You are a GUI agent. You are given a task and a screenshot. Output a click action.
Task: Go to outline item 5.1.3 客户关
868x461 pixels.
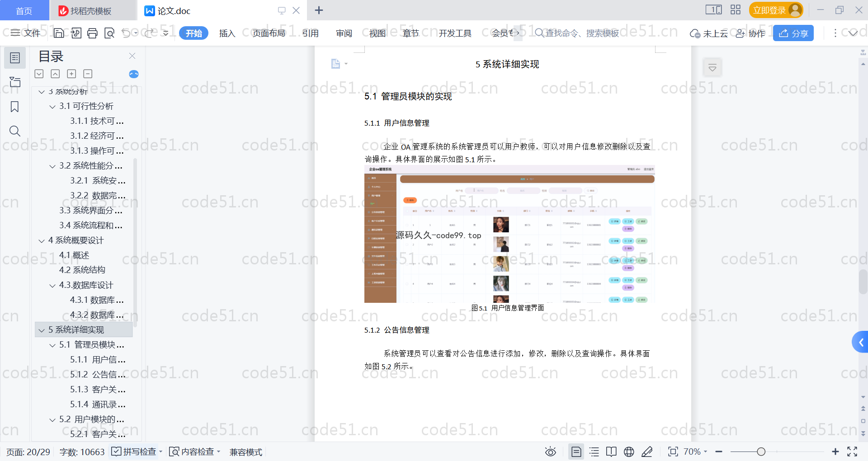tap(98, 389)
